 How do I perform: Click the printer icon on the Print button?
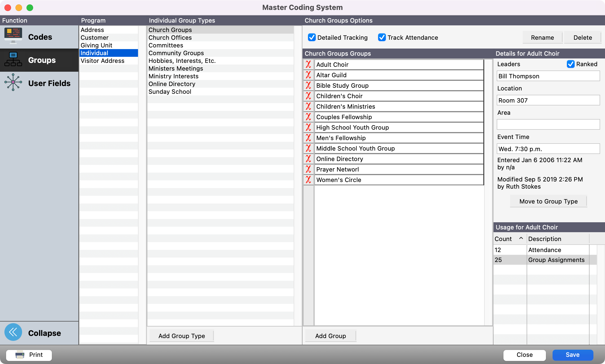[x=19, y=355]
